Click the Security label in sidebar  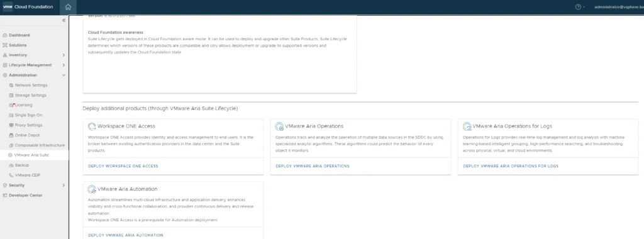[17, 185]
